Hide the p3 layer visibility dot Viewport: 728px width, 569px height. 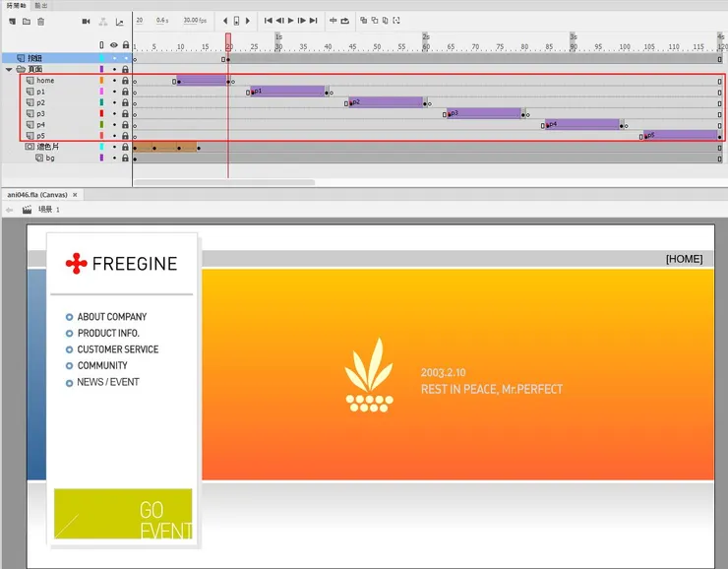pos(114,114)
